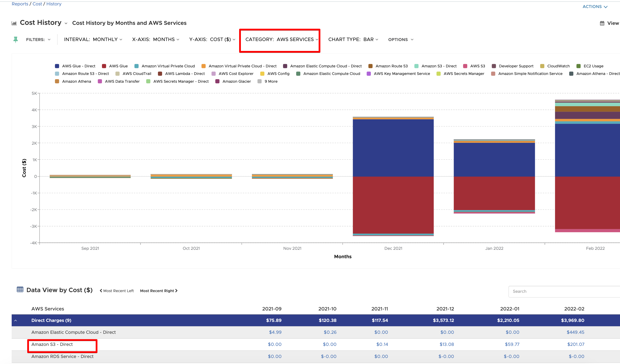Click the Cost History bar chart icon
620x364 pixels.
point(14,23)
